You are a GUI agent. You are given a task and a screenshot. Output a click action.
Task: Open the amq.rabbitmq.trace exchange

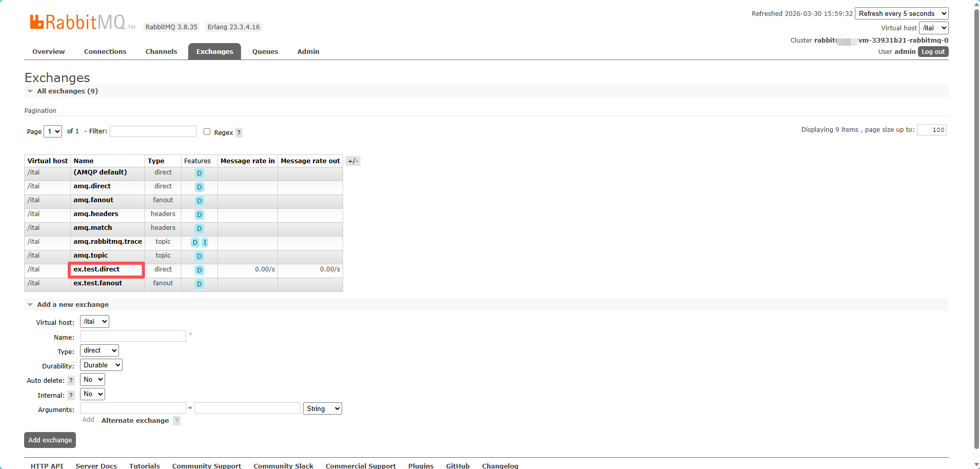pyautogui.click(x=108, y=242)
